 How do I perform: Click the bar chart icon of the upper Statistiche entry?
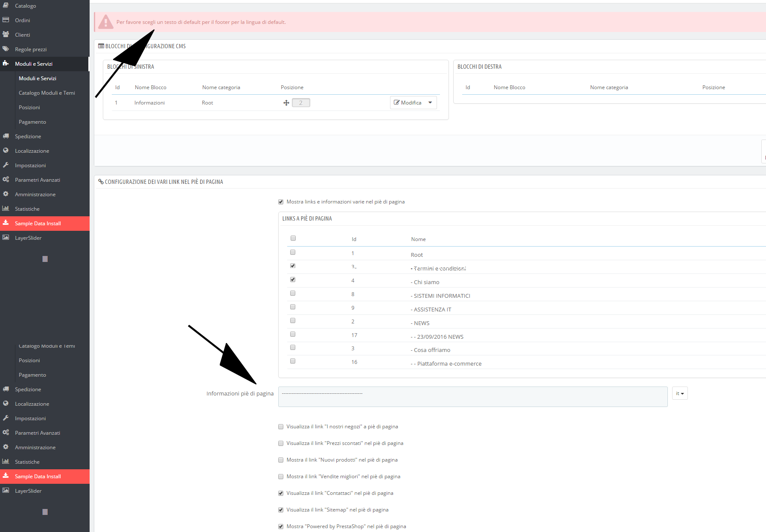click(x=6, y=209)
